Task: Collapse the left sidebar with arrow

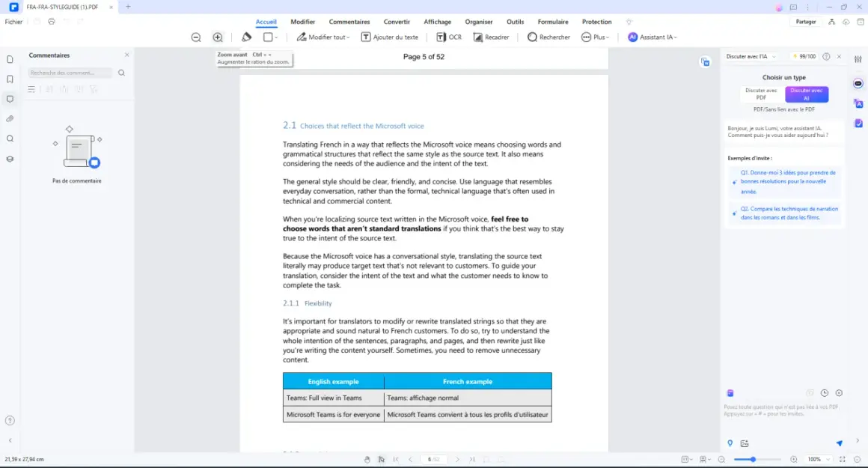Action: (x=10, y=440)
